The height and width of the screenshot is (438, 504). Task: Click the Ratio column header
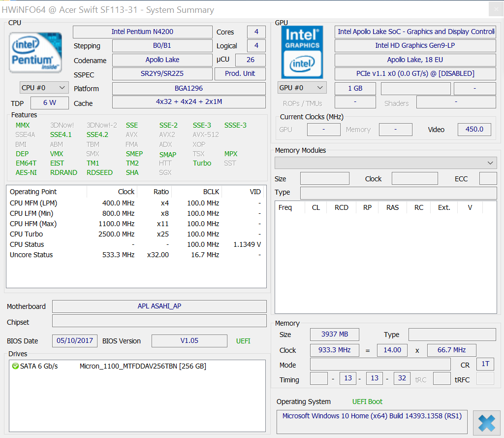pos(154,192)
